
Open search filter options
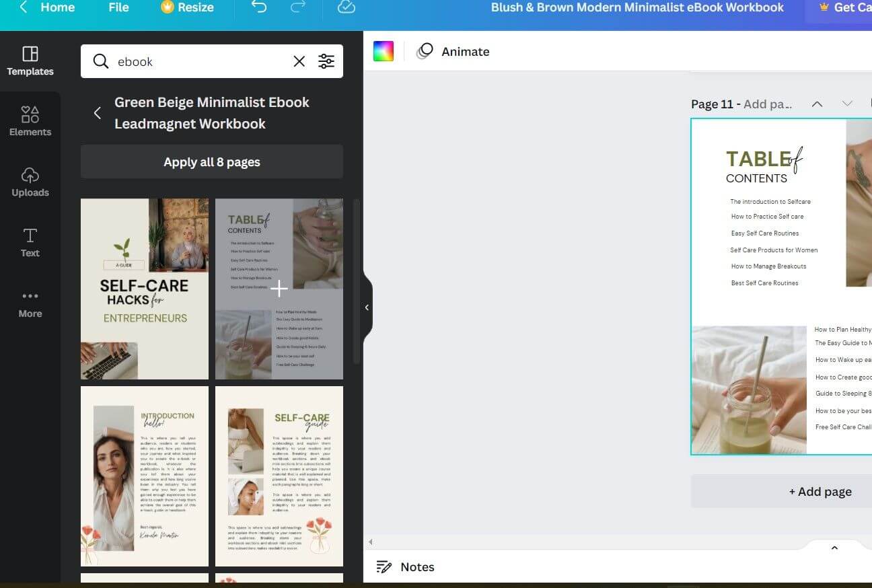(x=326, y=61)
